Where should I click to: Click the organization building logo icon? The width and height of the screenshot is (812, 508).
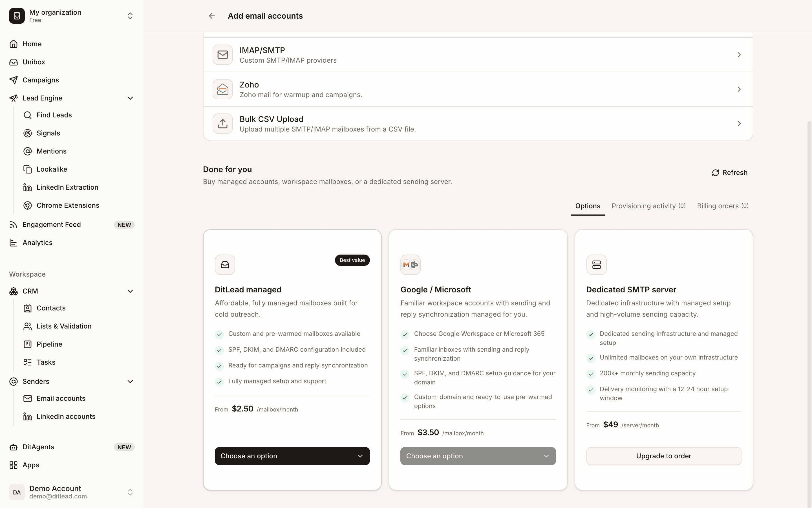point(17,16)
